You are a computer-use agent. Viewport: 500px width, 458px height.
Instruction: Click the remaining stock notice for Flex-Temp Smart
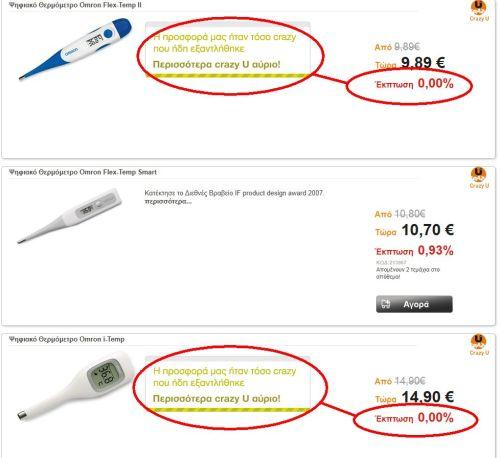[x=408, y=273]
